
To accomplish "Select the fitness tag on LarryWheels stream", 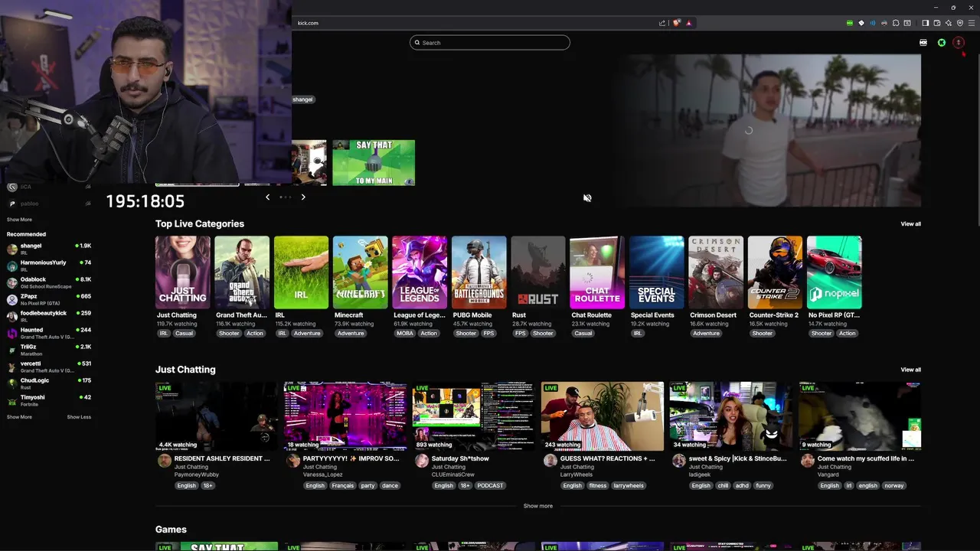I will click(x=598, y=486).
